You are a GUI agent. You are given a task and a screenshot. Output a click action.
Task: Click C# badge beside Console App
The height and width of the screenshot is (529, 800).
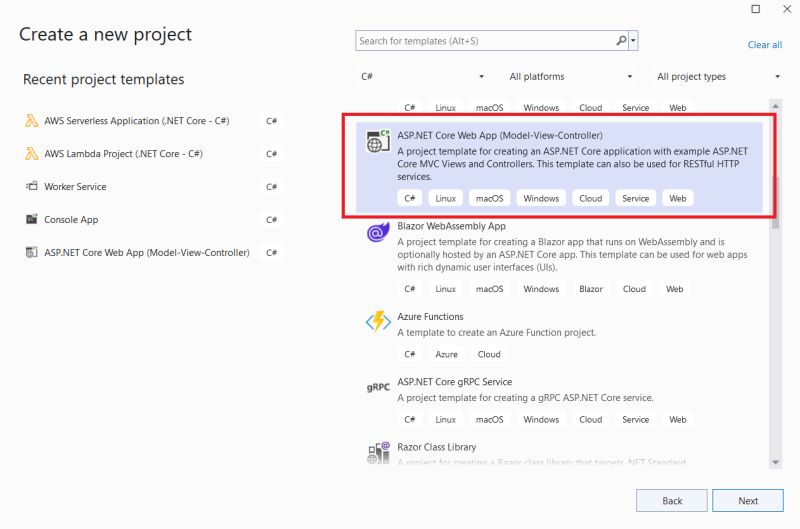(x=271, y=220)
